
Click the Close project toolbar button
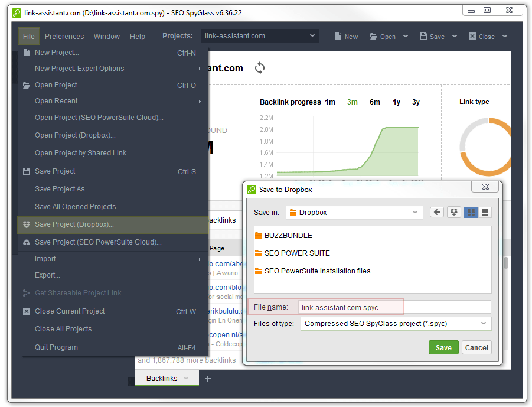click(481, 36)
